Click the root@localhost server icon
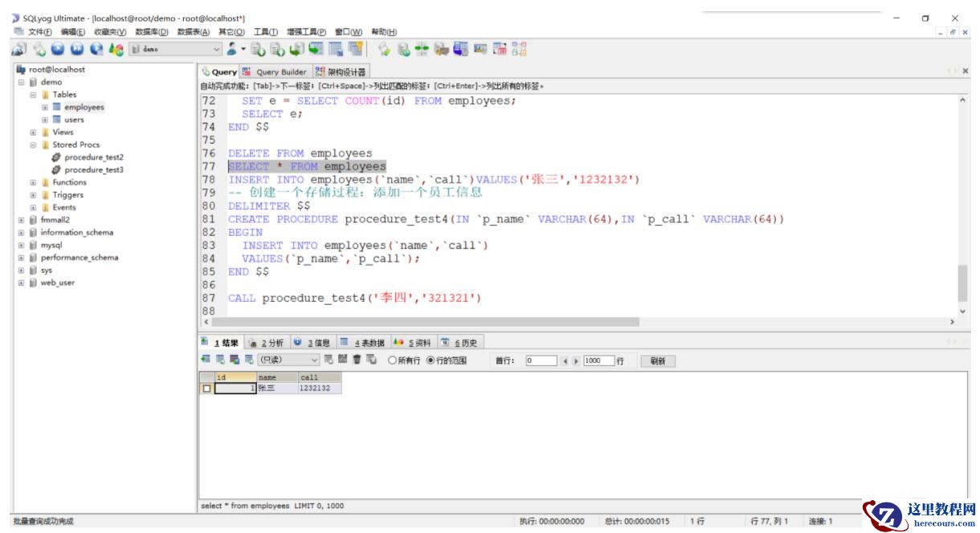The image size is (980, 533). tap(21, 70)
